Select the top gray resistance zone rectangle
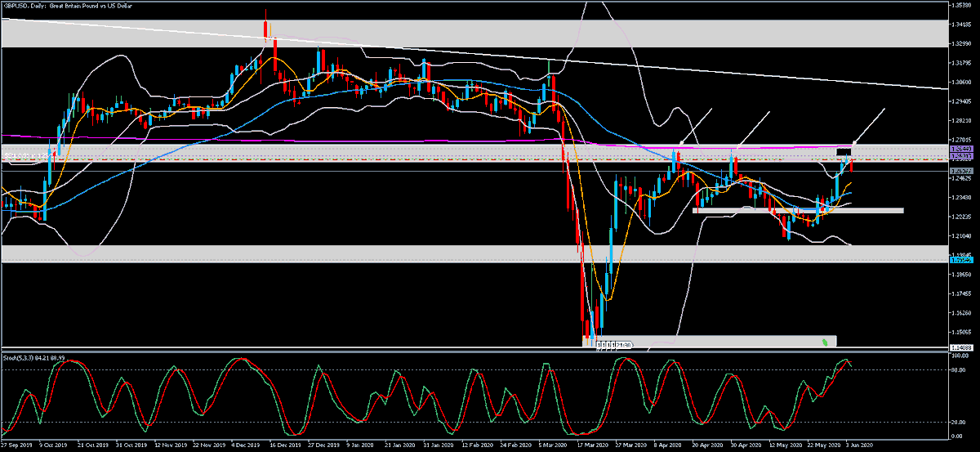 tap(474, 34)
